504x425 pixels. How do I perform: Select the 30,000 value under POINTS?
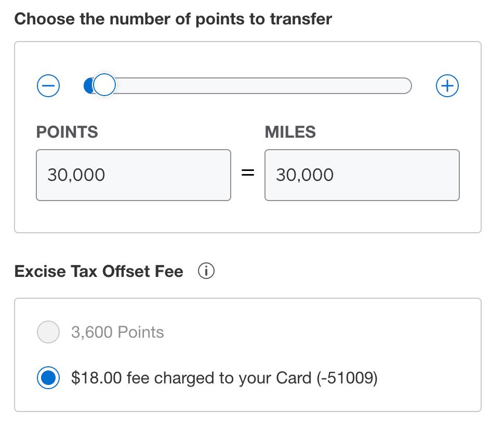76,175
